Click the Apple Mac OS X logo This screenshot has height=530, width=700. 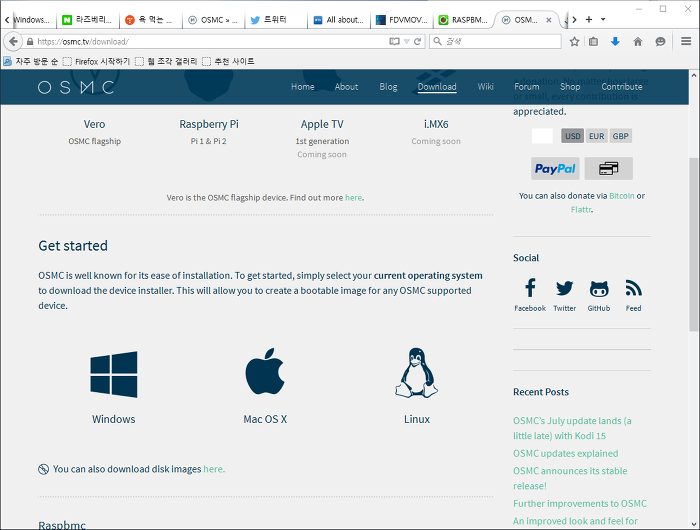coord(265,371)
